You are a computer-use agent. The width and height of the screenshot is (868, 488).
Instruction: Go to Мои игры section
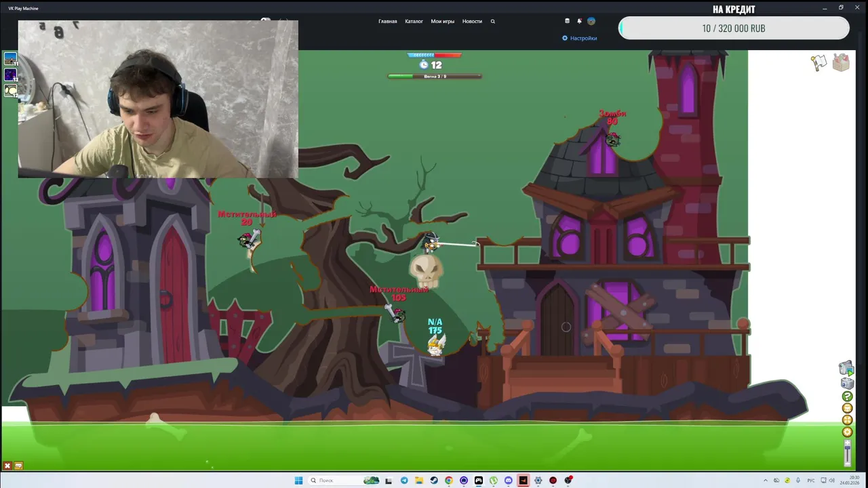pyautogui.click(x=443, y=21)
